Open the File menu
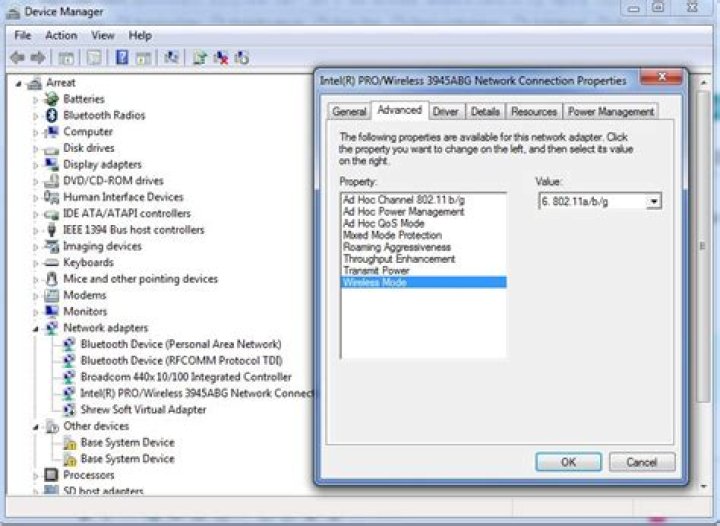This screenshot has width=720, height=526. click(22, 35)
